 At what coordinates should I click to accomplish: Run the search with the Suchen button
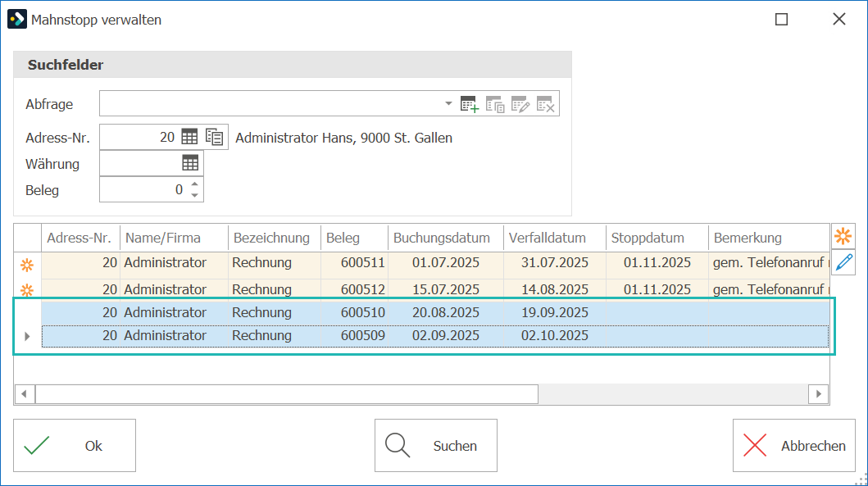coord(436,446)
